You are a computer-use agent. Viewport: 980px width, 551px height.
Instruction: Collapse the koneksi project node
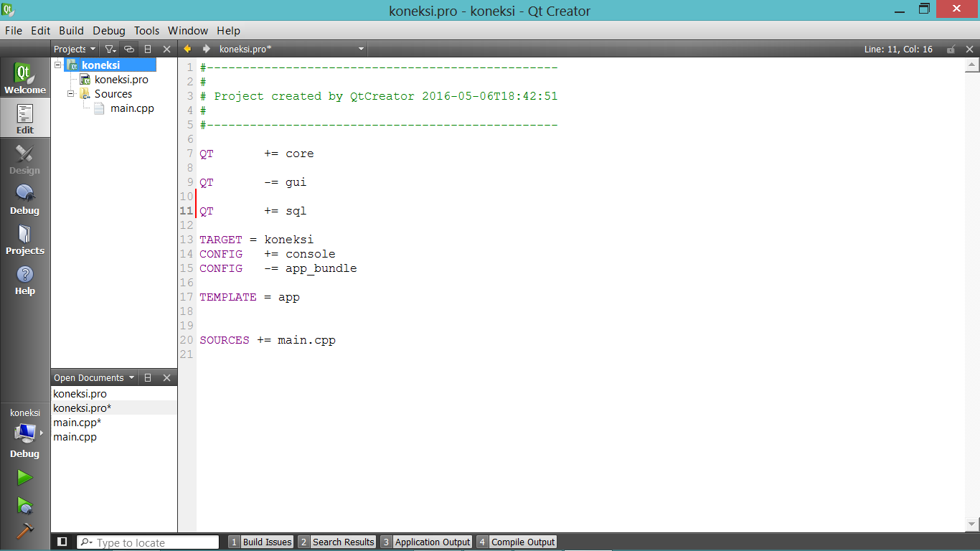click(x=59, y=65)
